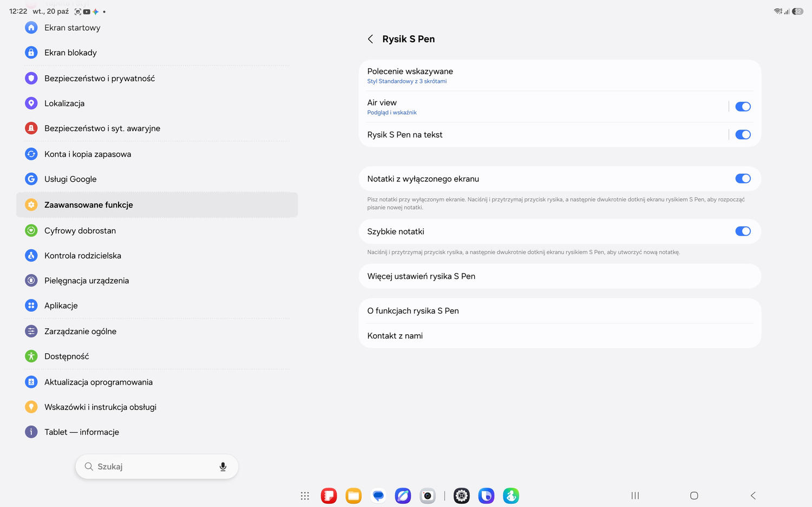
Task: Go back using arrow beside Rysik S Pen
Action: (371, 39)
